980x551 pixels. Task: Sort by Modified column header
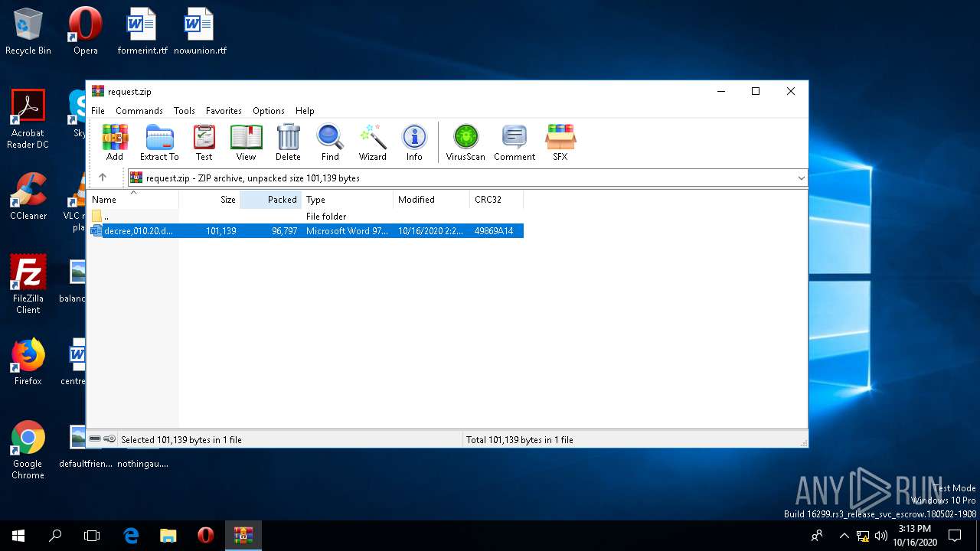pos(431,199)
